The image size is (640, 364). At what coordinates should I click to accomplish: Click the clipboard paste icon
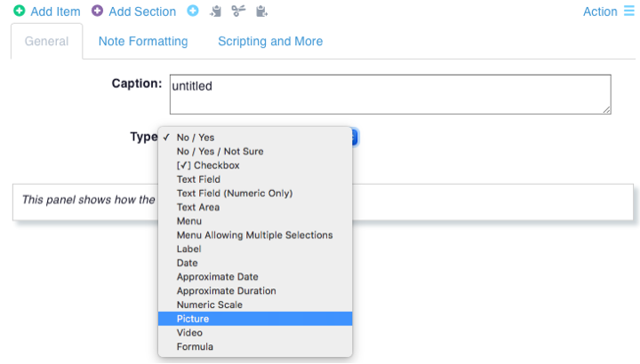point(260,12)
